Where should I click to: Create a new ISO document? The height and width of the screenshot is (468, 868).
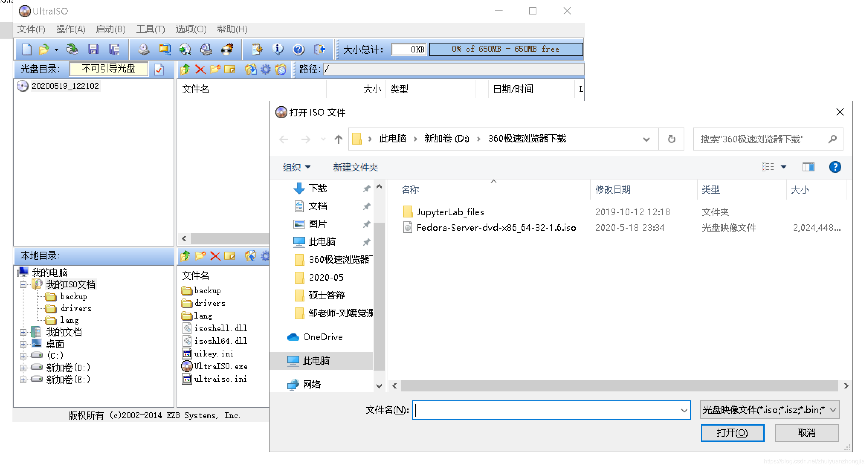pos(26,49)
